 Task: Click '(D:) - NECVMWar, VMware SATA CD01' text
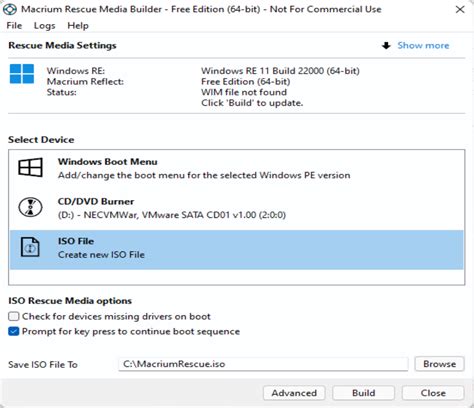point(172,215)
